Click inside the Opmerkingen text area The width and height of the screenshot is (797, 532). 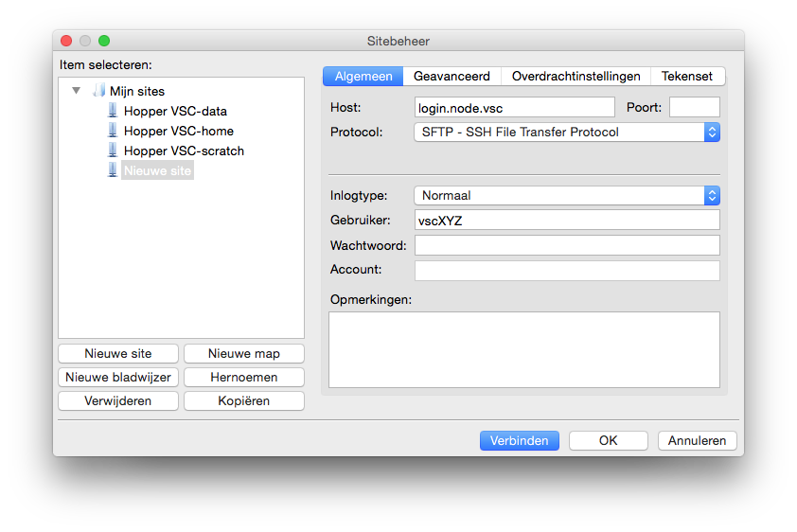pyautogui.click(x=524, y=349)
